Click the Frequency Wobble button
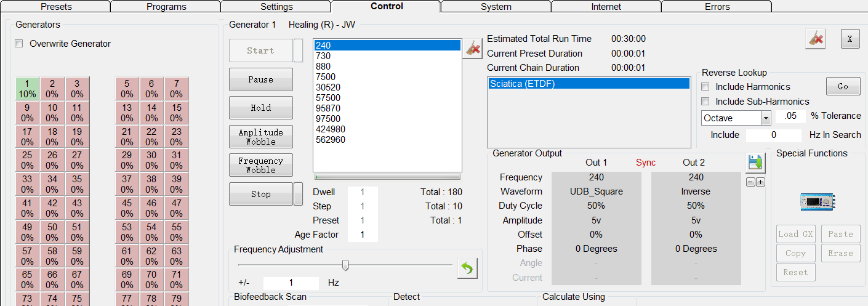Image resolution: width=868 pixels, height=306 pixels. coord(260,165)
